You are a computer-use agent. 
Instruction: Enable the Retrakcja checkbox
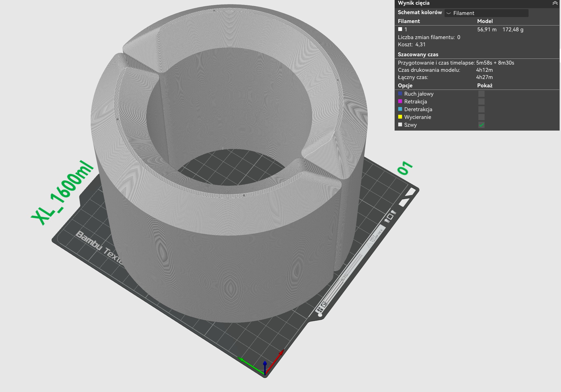(481, 101)
